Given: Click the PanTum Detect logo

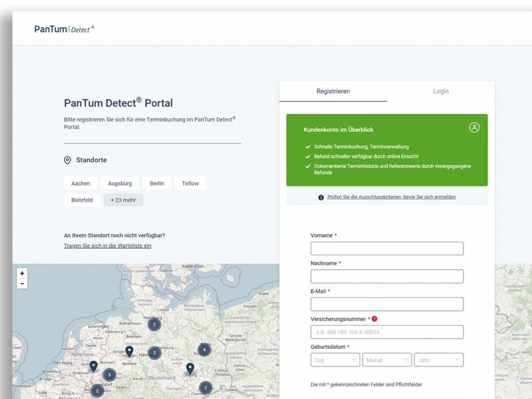Looking at the screenshot, I should [64, 29].
